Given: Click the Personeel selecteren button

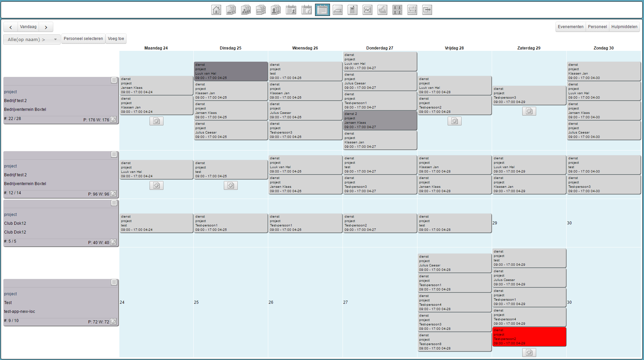Looking at the screenshot, I should pyautogui.click(x=83, y=39).
